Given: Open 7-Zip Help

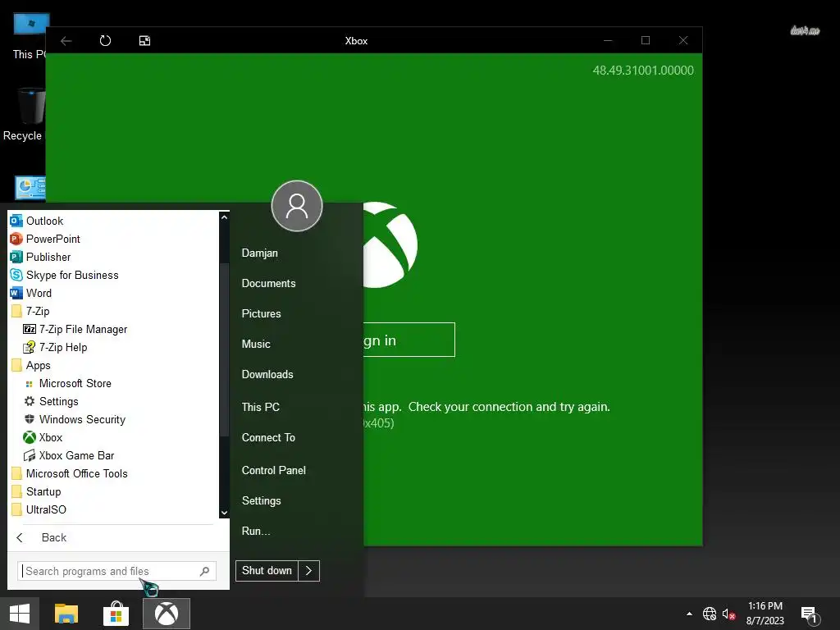Looking at the screenshot, I should (x=55, y=347).
